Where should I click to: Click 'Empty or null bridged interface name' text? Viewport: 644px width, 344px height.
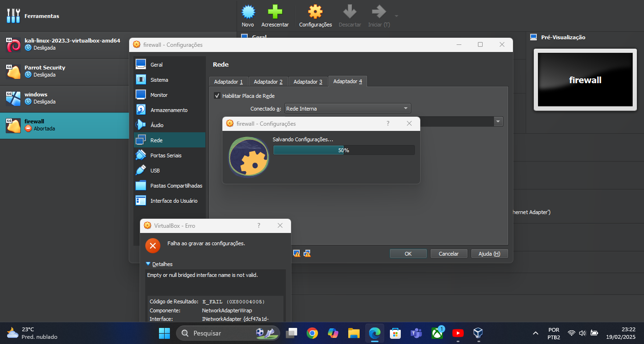point(202,275)
